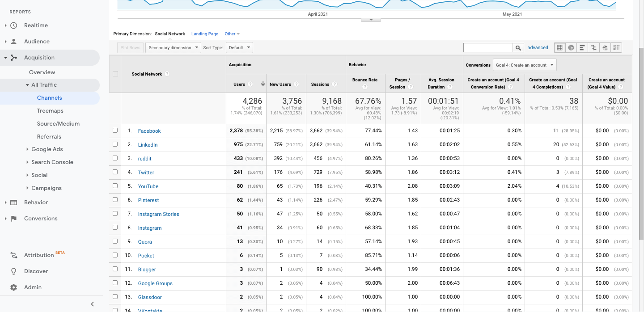Image resolution: width=644 pixels, height=312 pixels.
Task: Open the Facebook social network link
Action: point(149,131)
